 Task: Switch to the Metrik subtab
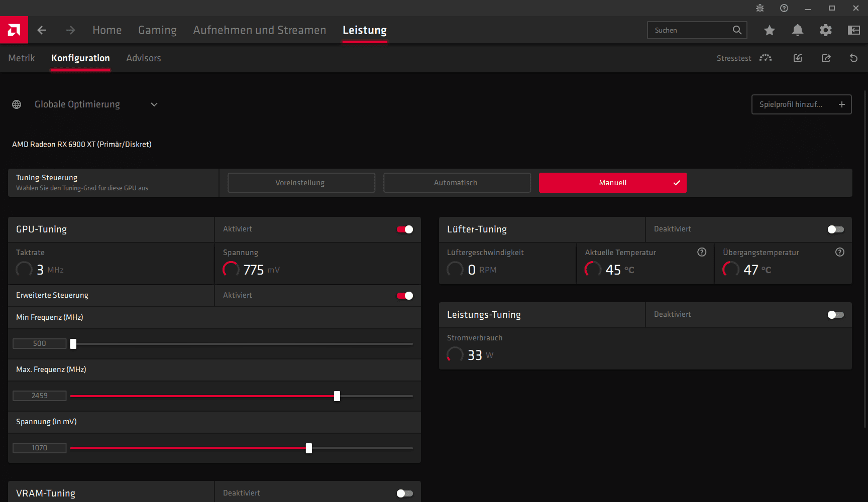pyautogui.click(x=22, y=58)
